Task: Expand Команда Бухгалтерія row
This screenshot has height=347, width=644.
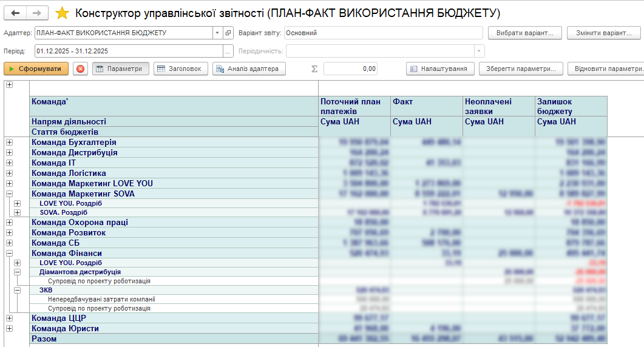Action: [10, 142]
